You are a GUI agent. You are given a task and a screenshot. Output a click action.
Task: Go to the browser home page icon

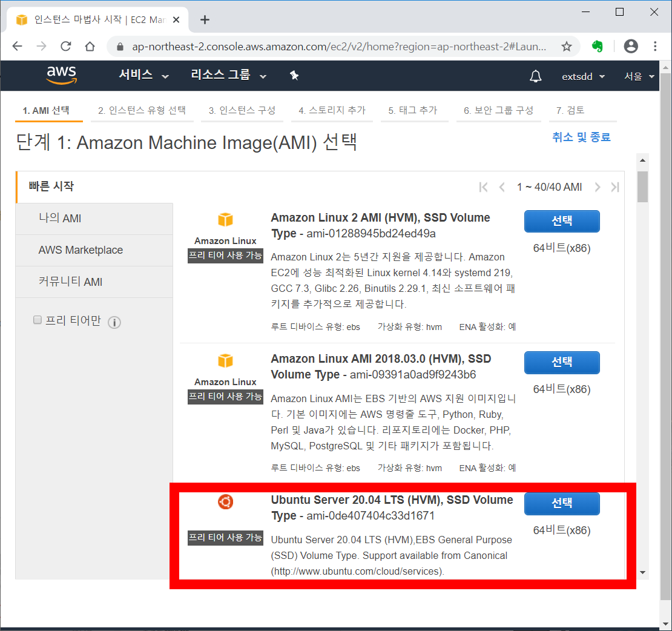[90, 46]
